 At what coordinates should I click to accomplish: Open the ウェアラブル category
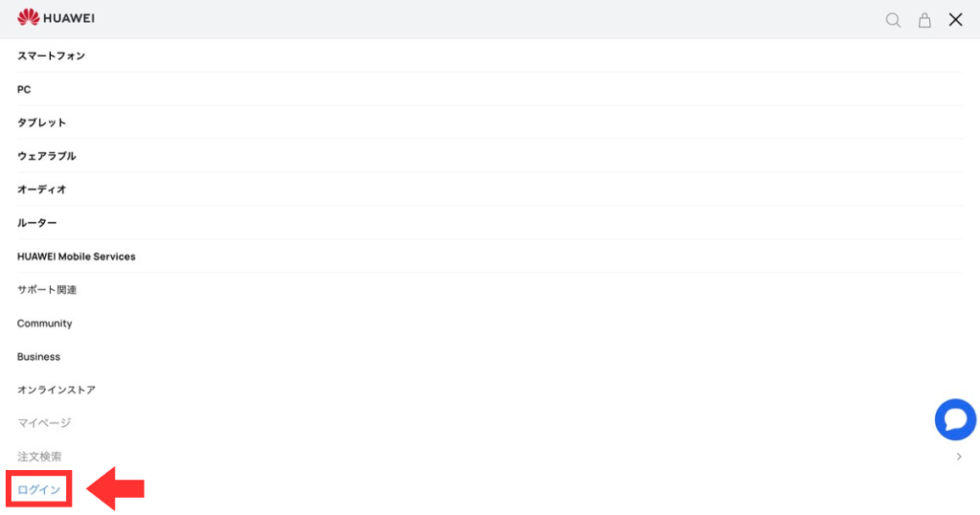click(x=46, y=156)
